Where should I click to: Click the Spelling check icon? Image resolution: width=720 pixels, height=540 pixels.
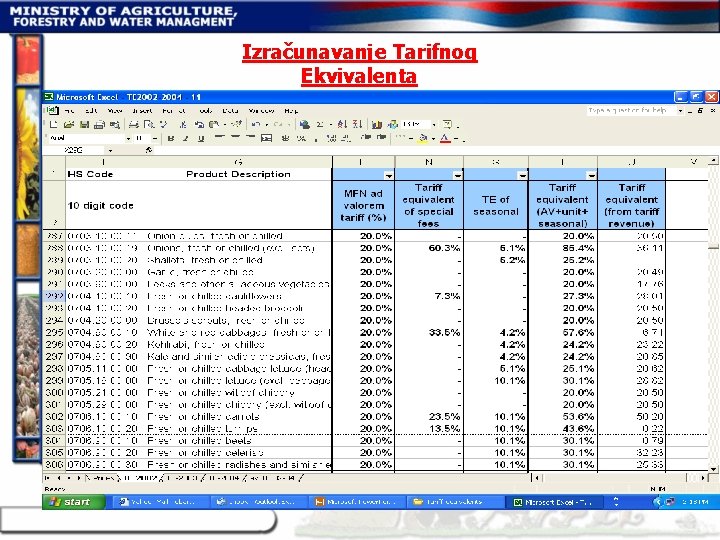(x=163, y=124)
